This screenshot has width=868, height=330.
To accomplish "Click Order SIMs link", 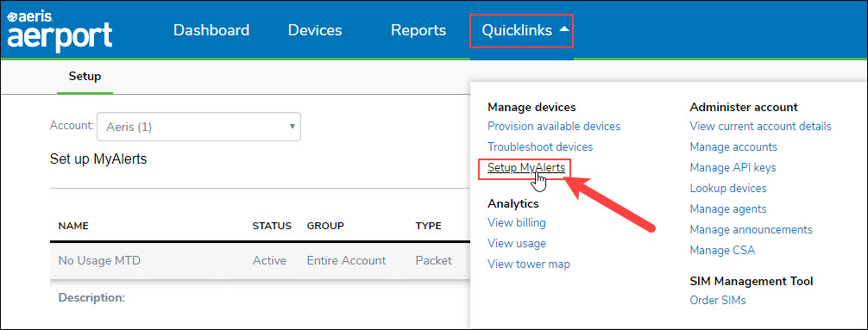I will coord(718,300).
